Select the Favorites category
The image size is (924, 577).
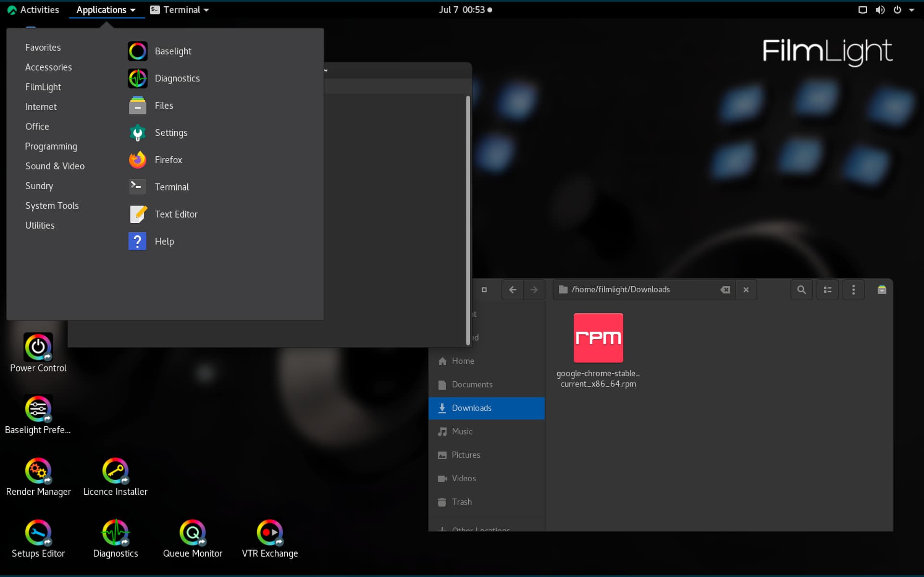pyautogui.click(x=43, y=47)
